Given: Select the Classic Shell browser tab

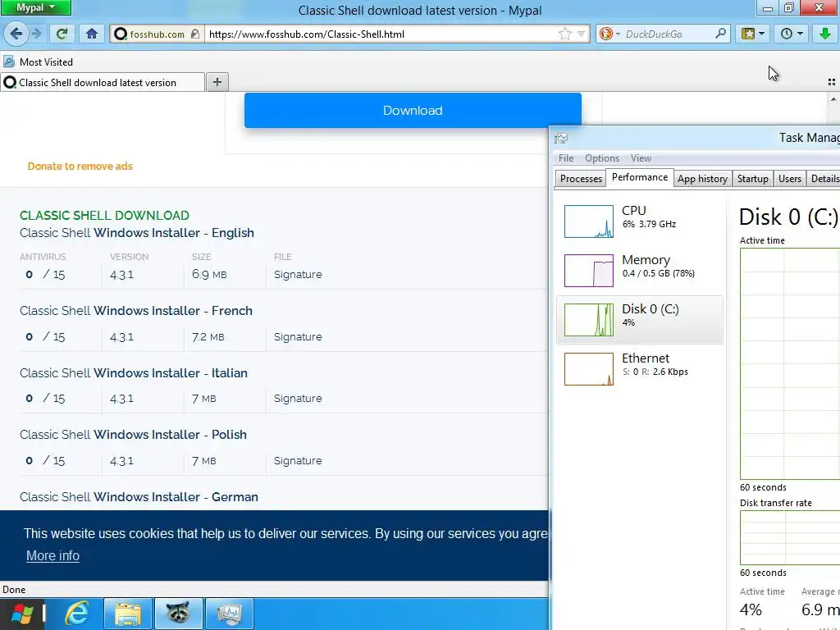Looking at the screenshot, I should (103, 83).
